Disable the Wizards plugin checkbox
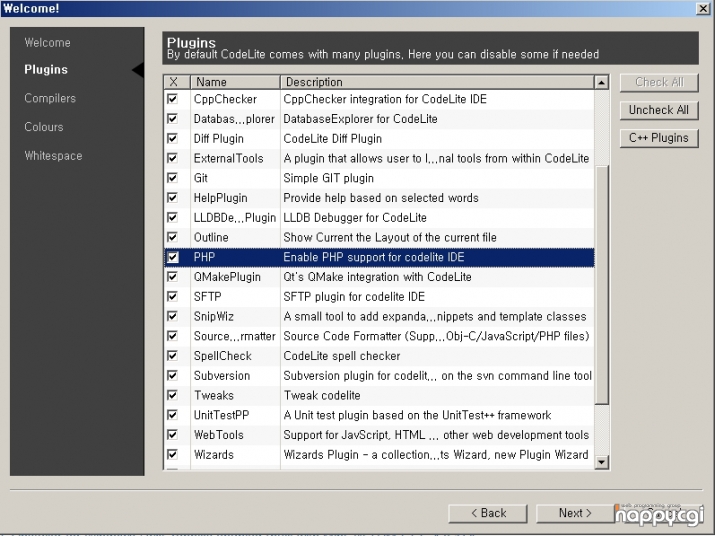The width and height of the screenshot is (715, 536). click(172, 454)
